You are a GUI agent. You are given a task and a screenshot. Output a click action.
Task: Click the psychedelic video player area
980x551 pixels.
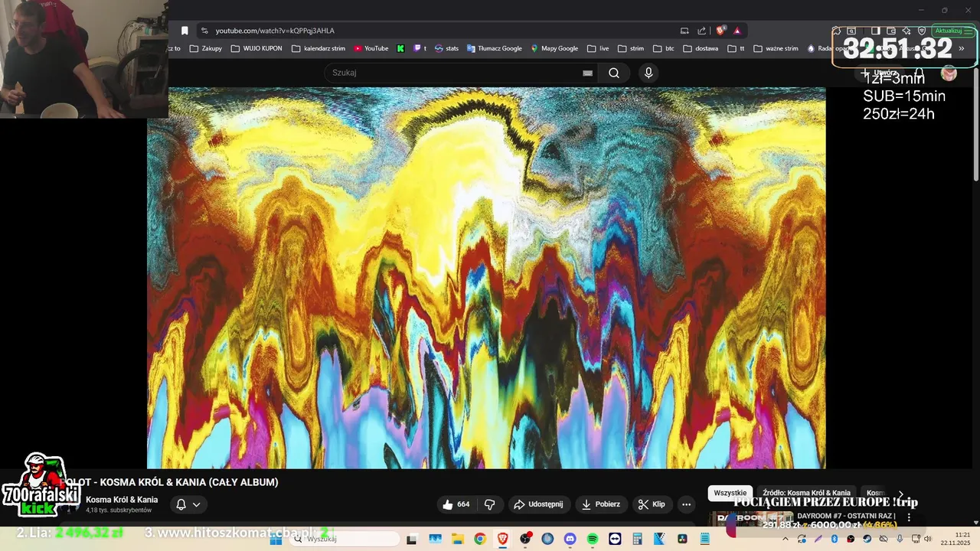[486, 278]
